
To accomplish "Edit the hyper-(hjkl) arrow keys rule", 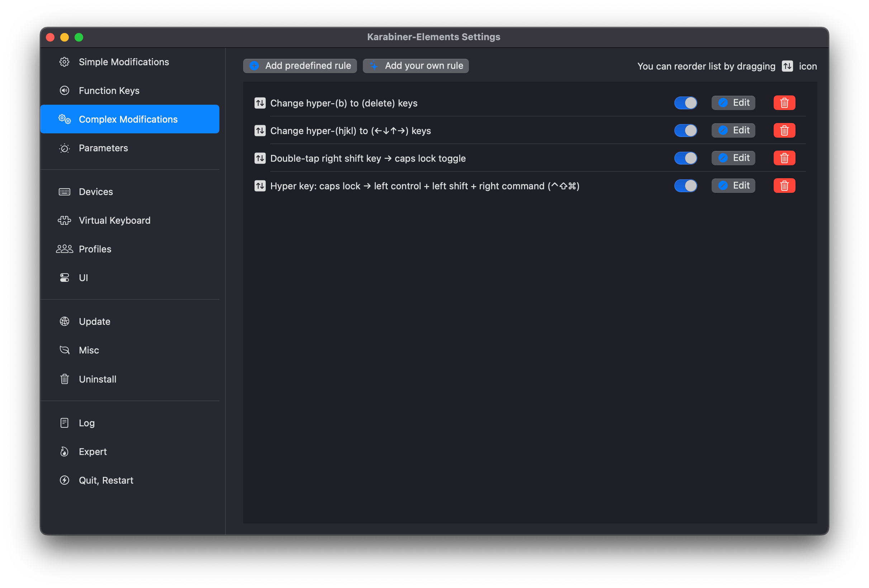I will pos(733,131).
